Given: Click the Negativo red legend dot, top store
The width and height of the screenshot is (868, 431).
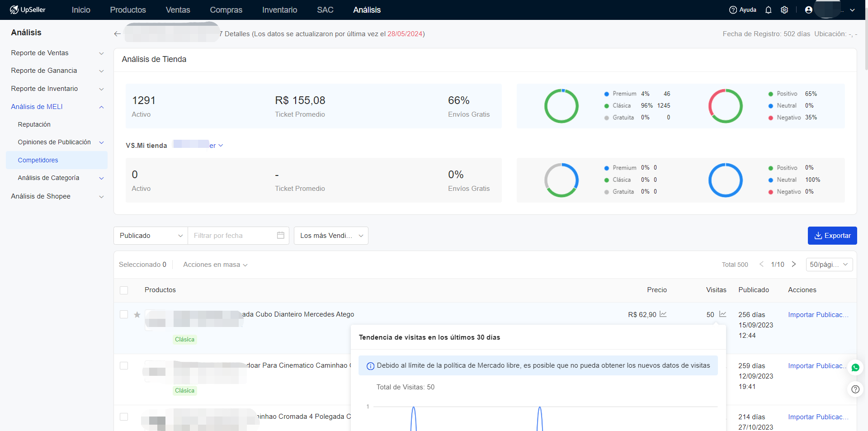Looking at the screenshot, I should 771,118.
